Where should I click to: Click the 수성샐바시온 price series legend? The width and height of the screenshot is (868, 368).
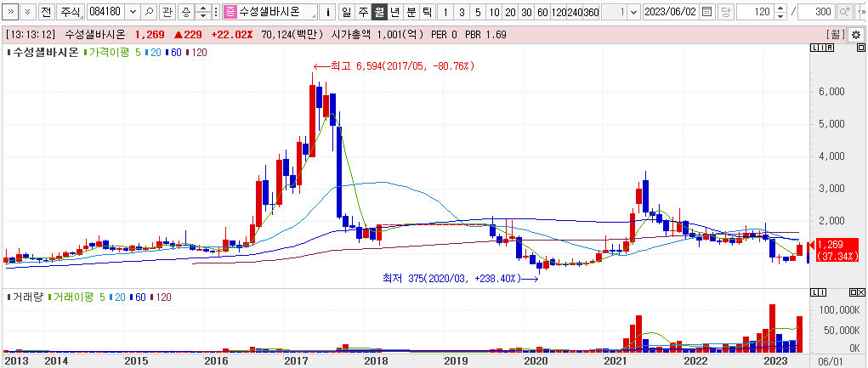tap(42, 54)
